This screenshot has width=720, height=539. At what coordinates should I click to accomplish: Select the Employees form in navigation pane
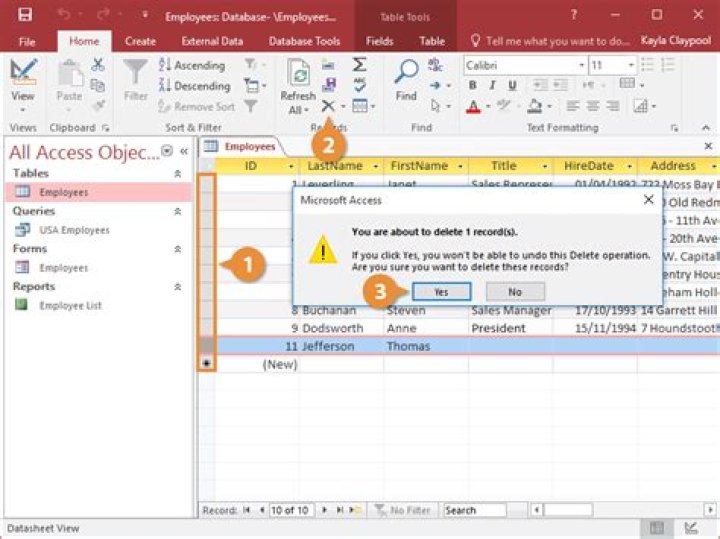tap(63, 268)
